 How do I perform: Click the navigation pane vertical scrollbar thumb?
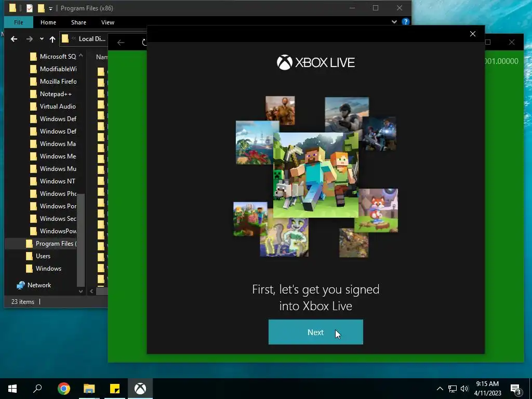81,240
